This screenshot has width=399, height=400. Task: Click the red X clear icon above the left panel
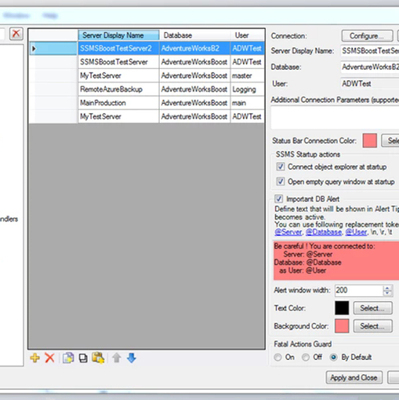tap(16, 33)
